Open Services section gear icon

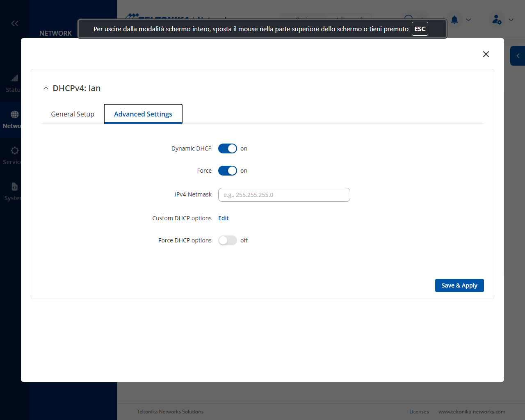click(15, 151)
